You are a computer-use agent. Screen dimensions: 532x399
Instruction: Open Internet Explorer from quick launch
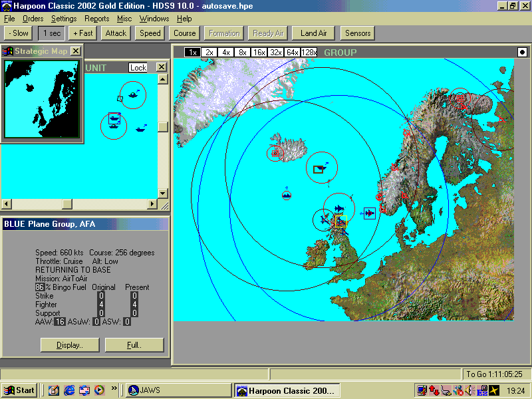click(x=69, y=390)
